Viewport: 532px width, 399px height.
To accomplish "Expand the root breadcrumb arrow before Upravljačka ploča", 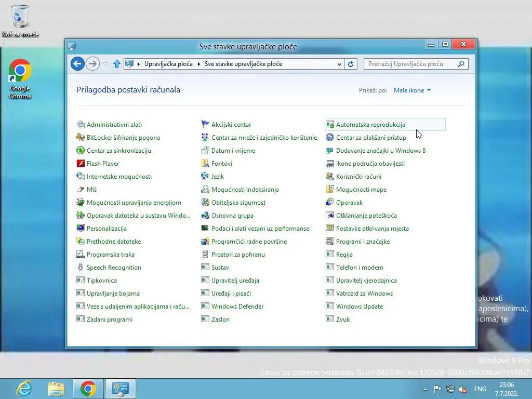I will 139,64.
